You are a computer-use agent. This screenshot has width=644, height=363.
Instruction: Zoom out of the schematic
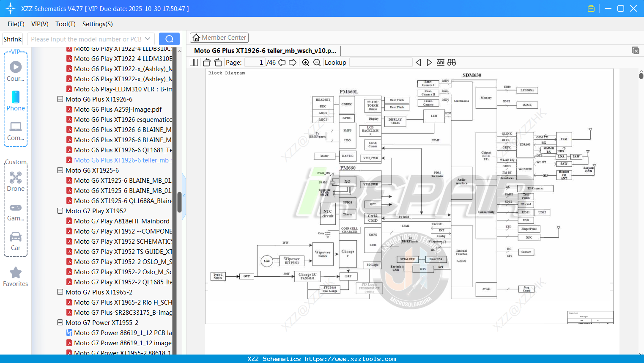coord(317,63)
